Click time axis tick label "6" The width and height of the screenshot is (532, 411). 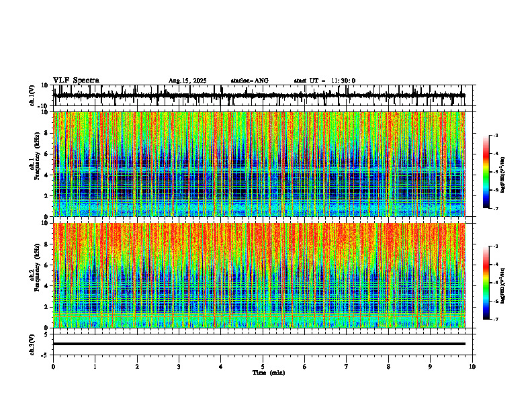coord(305,367)
